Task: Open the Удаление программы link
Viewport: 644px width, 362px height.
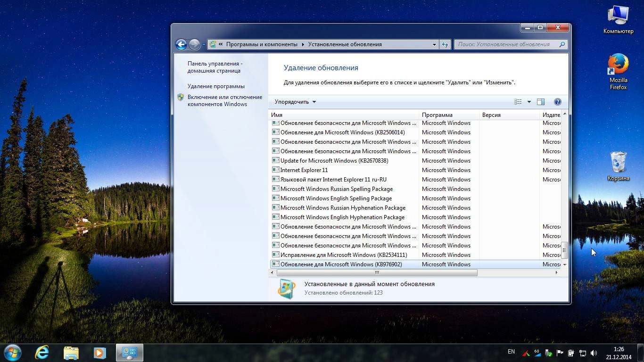Action: click(x=216, y=86)
